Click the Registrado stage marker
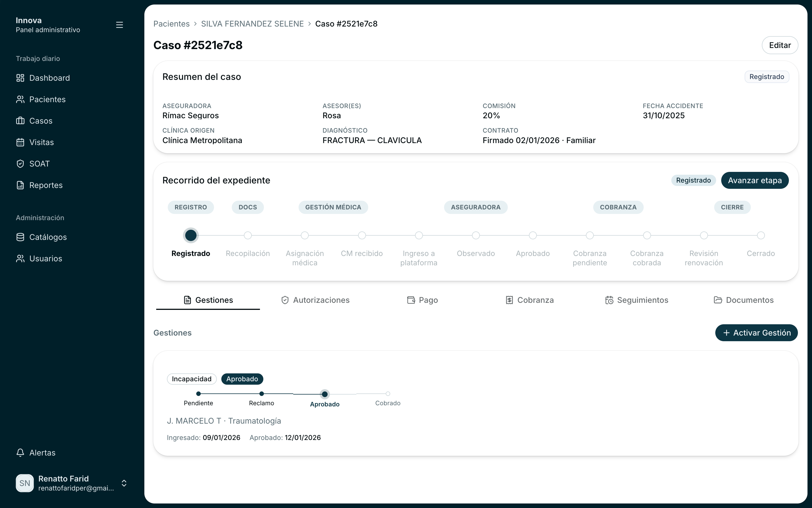This screenshot has width=812, height=508. 191,235
